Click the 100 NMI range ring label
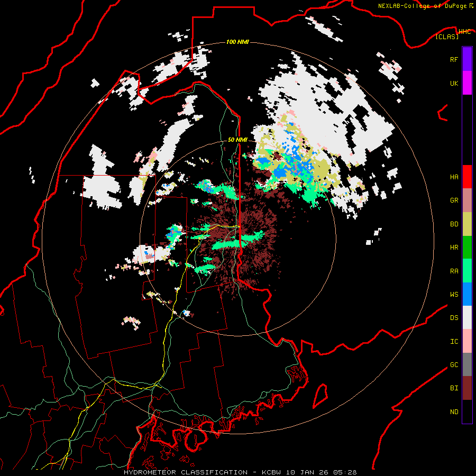The height and width of the screenshot is (476, 476). pos(237,42)
